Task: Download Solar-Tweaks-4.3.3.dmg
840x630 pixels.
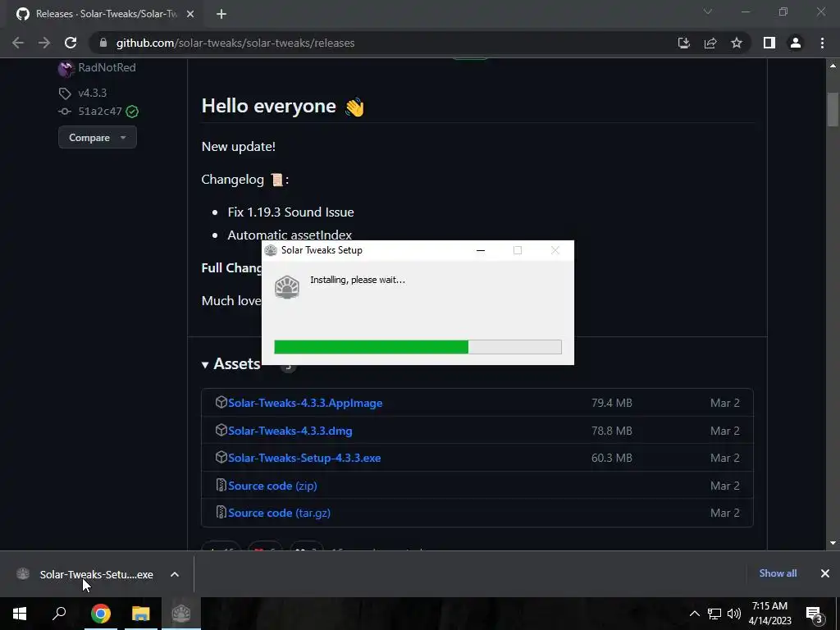Action: [290, 431]
